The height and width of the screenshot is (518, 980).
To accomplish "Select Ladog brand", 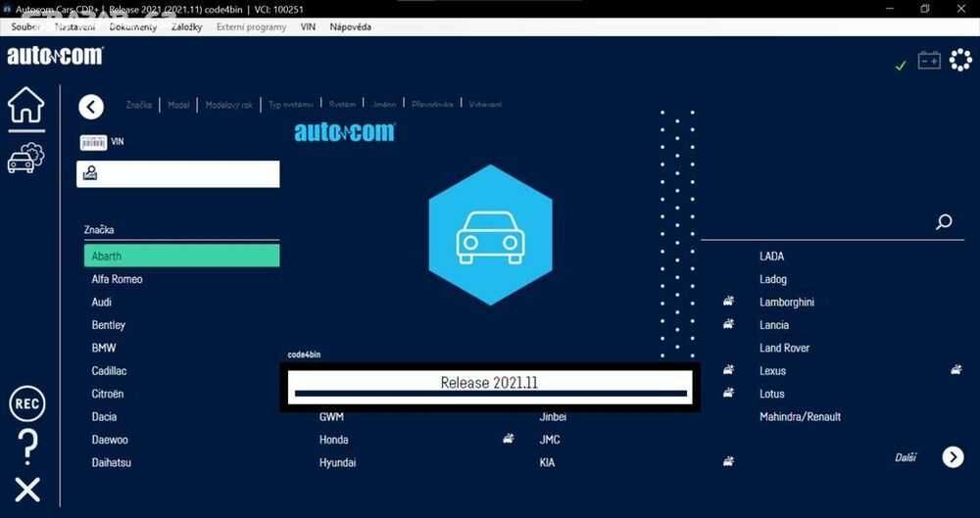I will point(773,279).
